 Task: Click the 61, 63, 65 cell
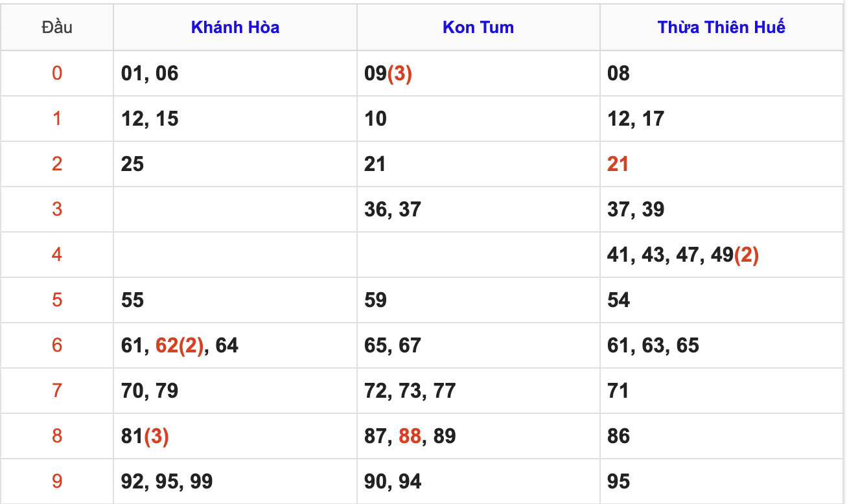tap(653, 345)
